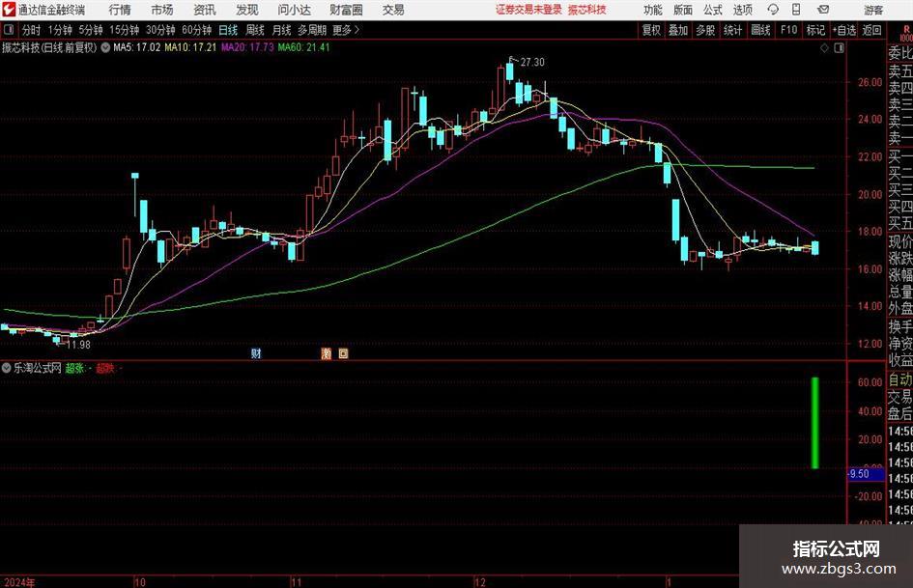Open the 功能 menu

(x=653, y=10)
